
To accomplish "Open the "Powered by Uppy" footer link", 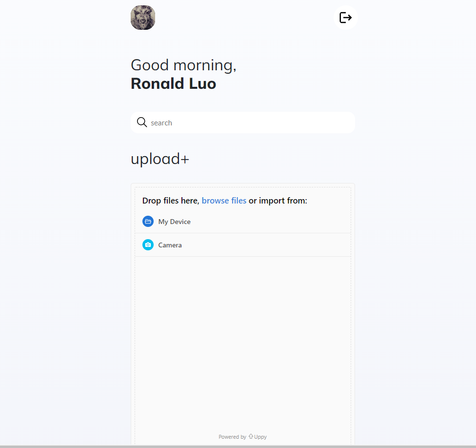I will (242, 437).
